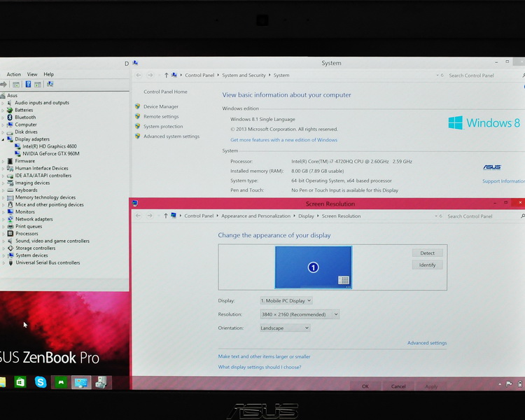The image size is (525, 420).
Task: Click Sound, video and game controllers icon
Action: [10, 241]
